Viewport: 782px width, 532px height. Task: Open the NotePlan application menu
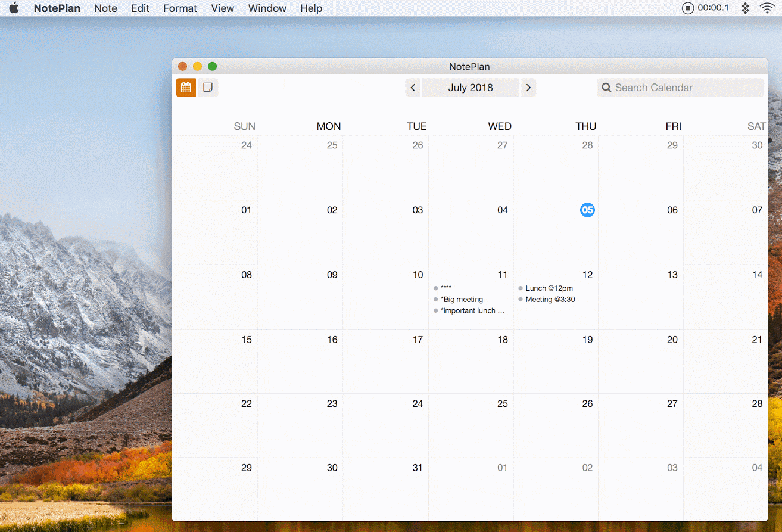(57, 8)
